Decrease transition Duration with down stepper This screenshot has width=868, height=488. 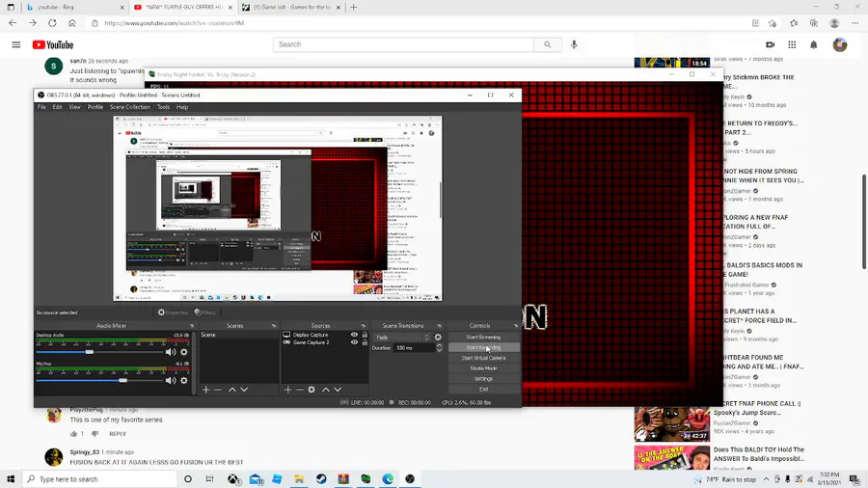(x=439, y=350)
